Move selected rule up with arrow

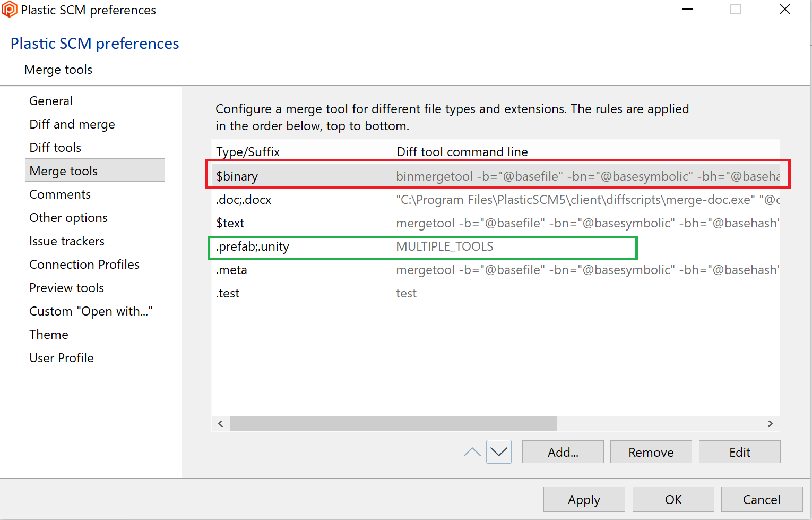472,452
